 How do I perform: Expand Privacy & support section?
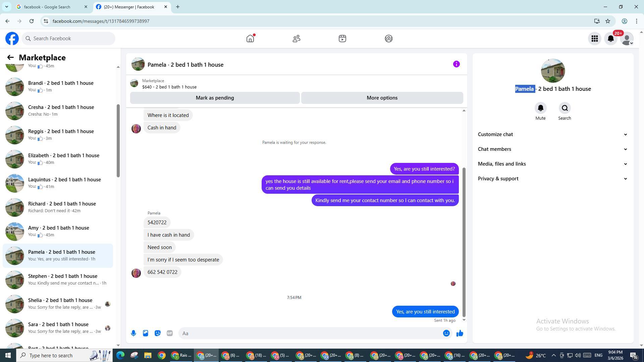552,179
